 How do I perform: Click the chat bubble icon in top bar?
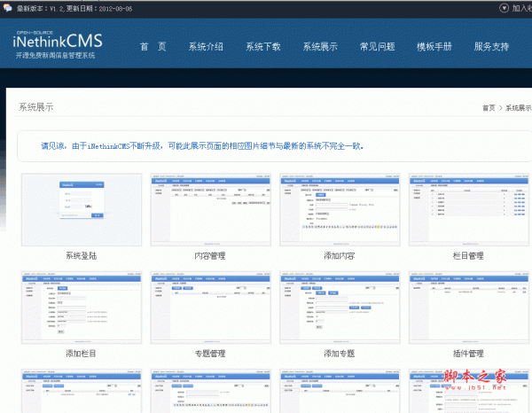point(7,8)
